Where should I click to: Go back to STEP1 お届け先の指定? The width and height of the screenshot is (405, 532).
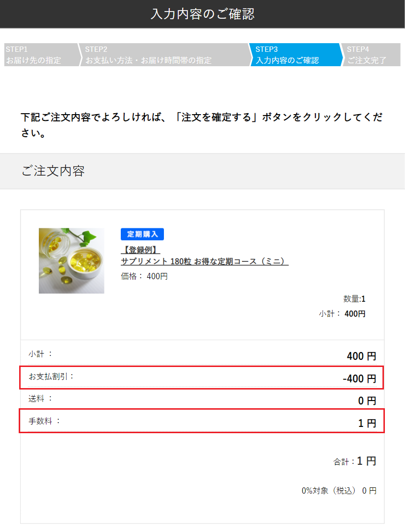tap(40, 55)
